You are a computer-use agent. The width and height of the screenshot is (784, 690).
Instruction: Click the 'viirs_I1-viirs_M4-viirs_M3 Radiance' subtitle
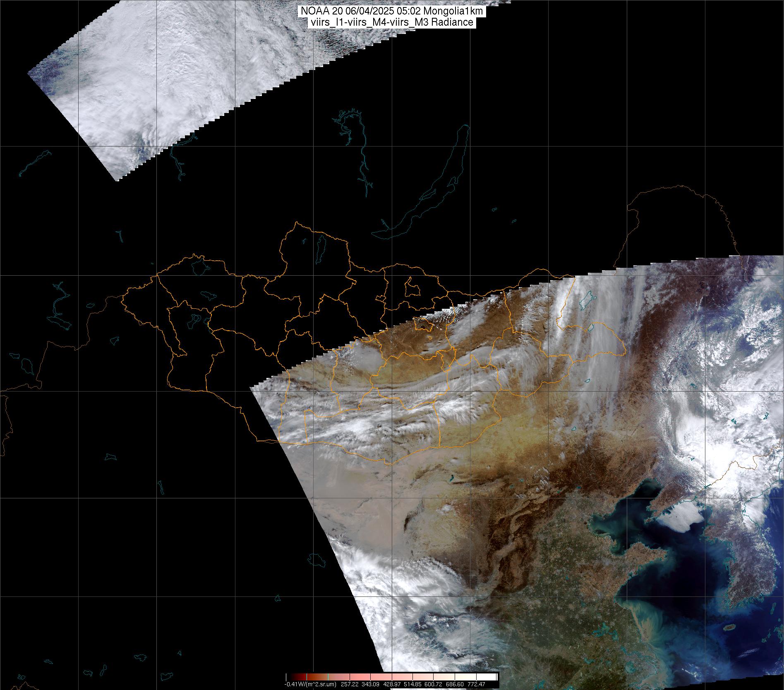point(392,22)
